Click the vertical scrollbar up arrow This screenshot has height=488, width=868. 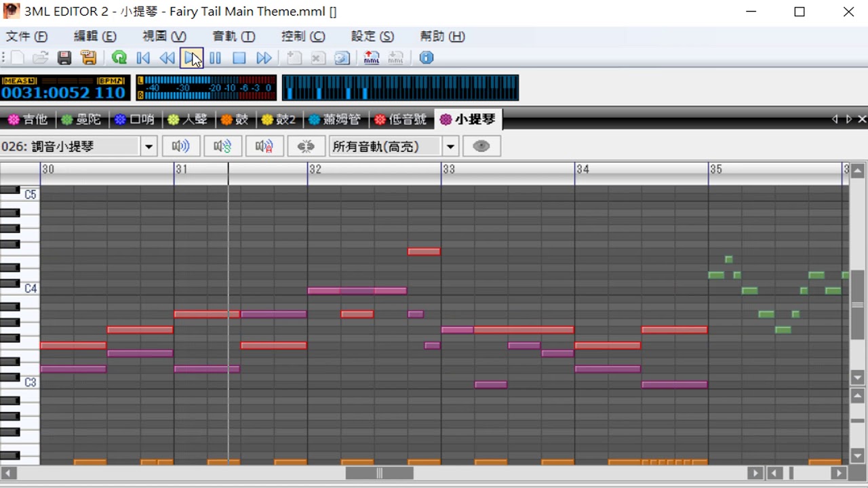point(857,171)
